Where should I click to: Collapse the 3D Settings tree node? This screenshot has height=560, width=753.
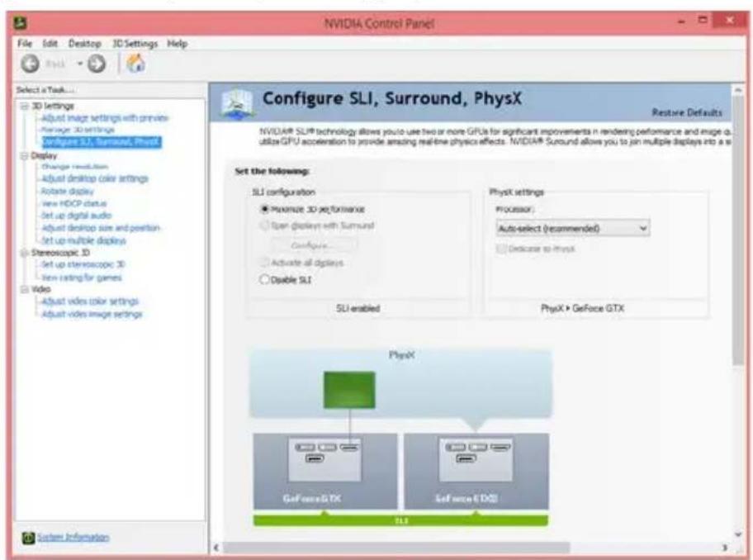point(24,106)
